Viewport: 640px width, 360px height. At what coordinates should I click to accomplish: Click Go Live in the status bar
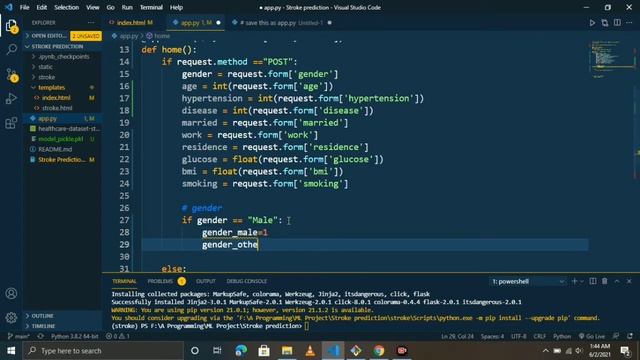pos(592,336)
